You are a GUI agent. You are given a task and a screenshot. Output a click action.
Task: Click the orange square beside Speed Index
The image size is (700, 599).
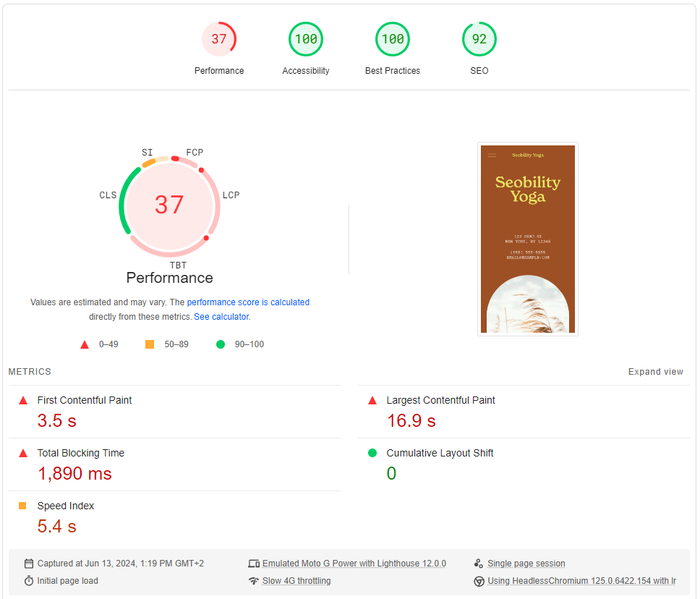point(22,505)
